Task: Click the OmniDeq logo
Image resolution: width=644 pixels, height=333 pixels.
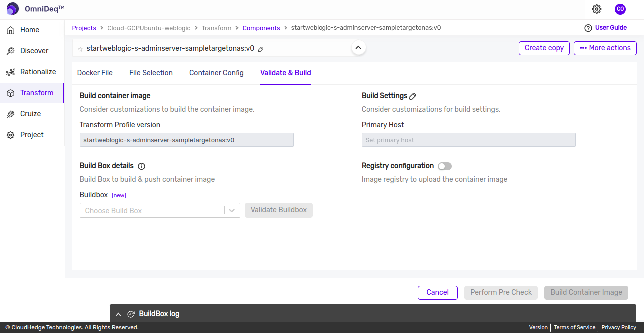Action: [13, 9]
